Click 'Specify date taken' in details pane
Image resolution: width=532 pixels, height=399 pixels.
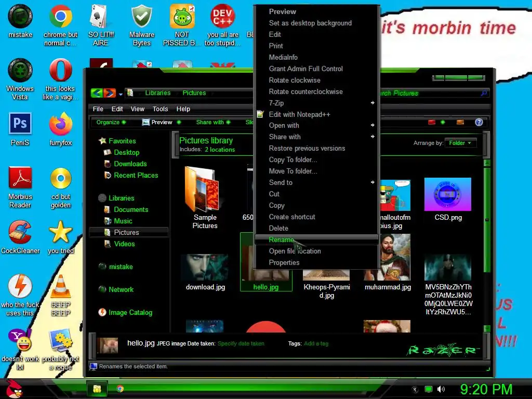241,343
